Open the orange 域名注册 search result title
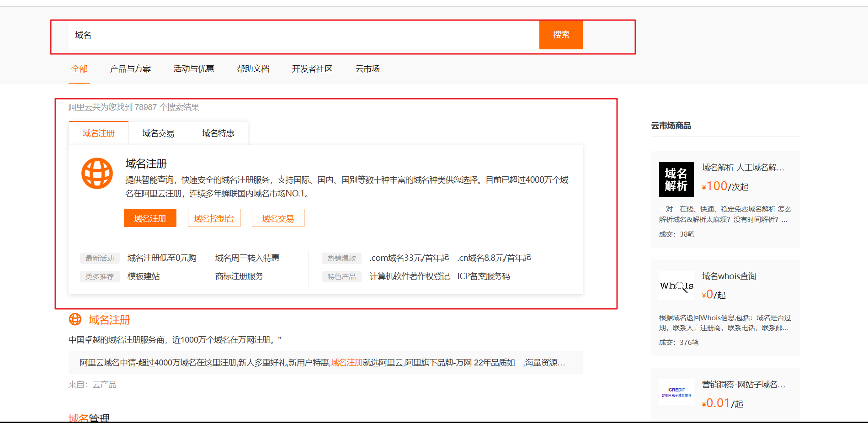Viewport: 868px width, 423px height. [x=109, y=320]
